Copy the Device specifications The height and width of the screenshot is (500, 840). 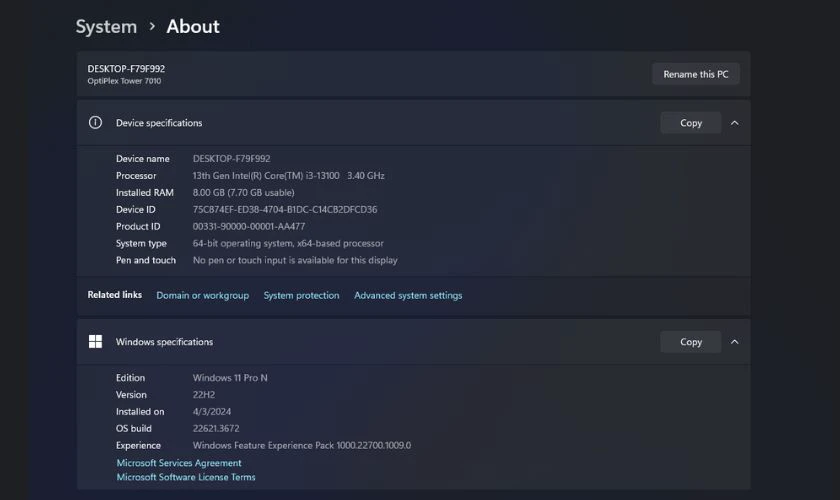(x=691, y=123)
